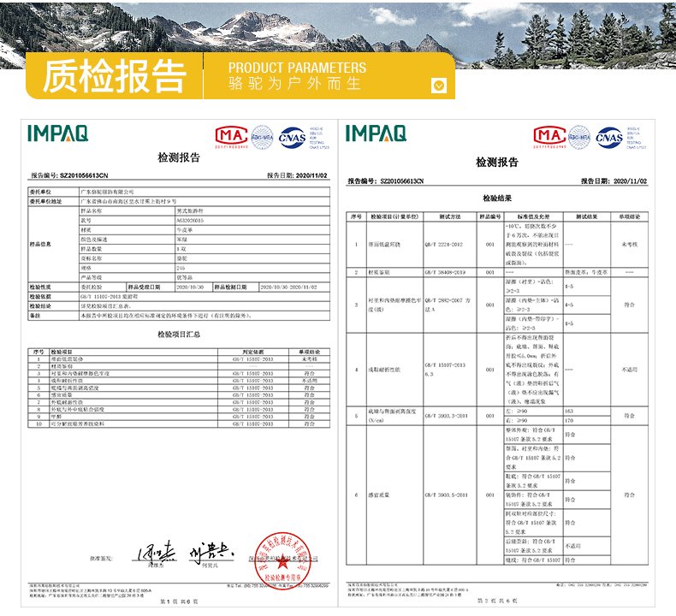Click the CNAS logo on right report
Image resolution: width=676 pixels, height=616 pixels.
608,138
